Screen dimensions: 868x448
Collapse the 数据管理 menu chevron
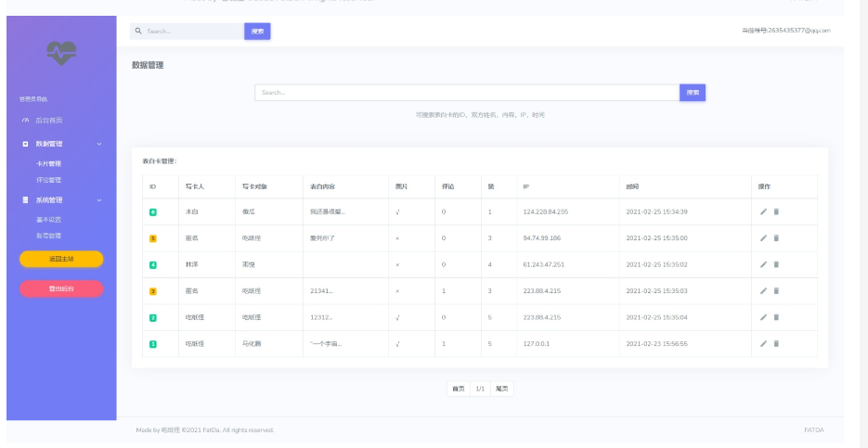click(99, 144)
